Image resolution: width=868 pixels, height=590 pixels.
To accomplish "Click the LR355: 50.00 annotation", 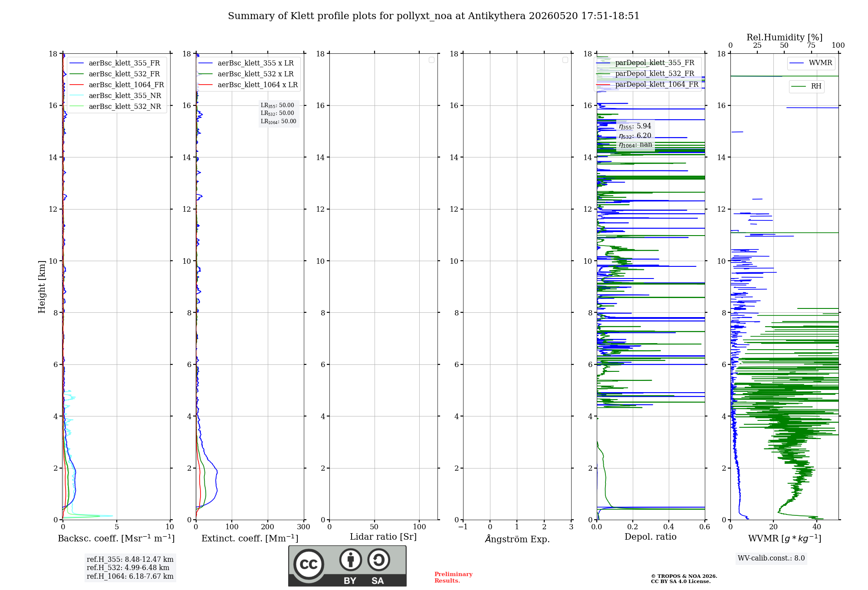I will [x=277, y=105].
